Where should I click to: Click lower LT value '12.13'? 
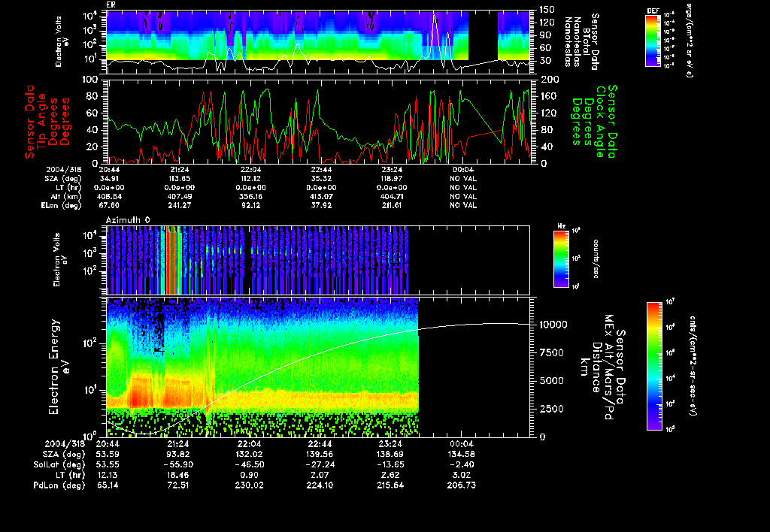point(108,475)
